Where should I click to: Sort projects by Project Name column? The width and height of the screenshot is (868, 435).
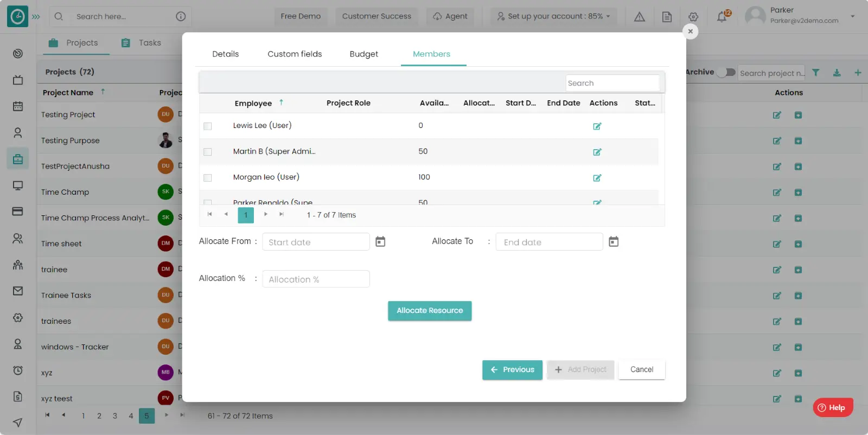coord(68,93)
